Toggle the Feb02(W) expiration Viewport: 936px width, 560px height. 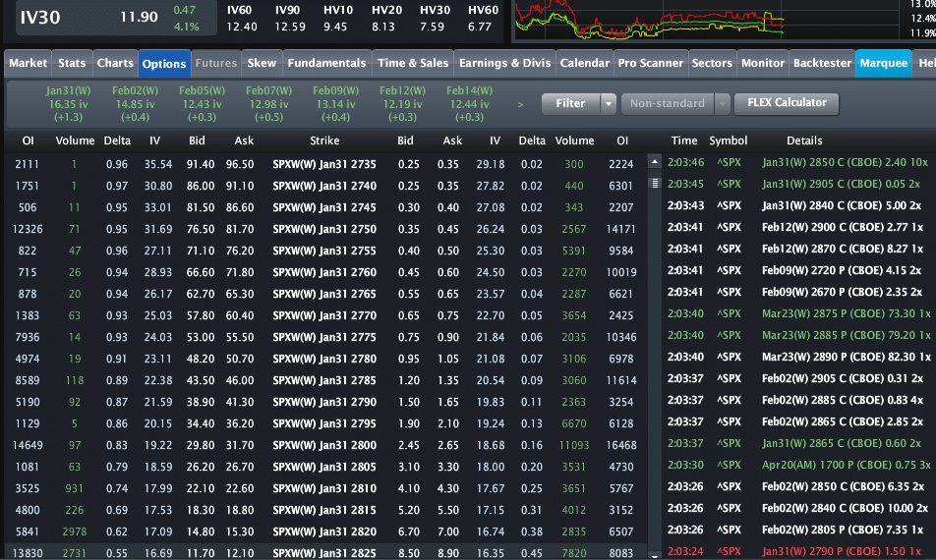pos(136,103)
